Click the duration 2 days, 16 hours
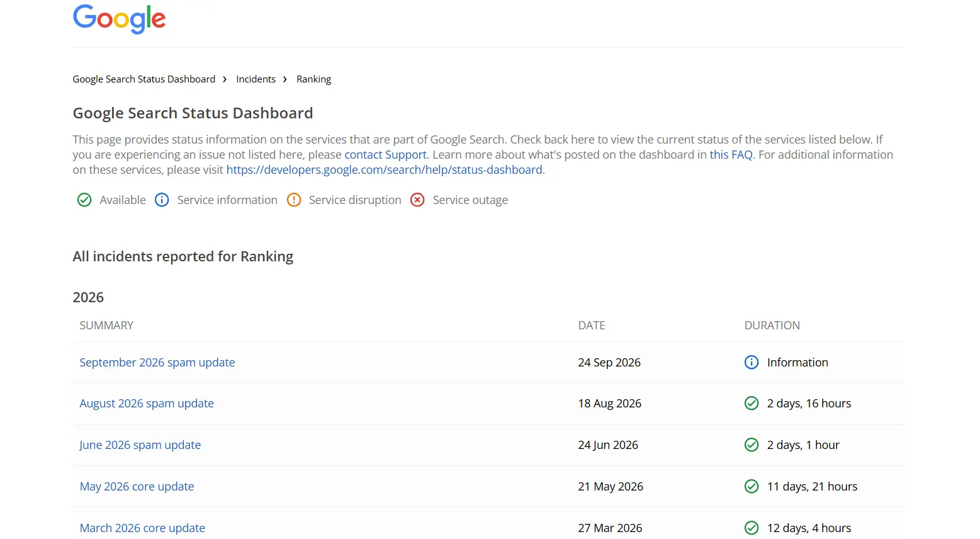980x539 pixels. click(x=809, y=403)
